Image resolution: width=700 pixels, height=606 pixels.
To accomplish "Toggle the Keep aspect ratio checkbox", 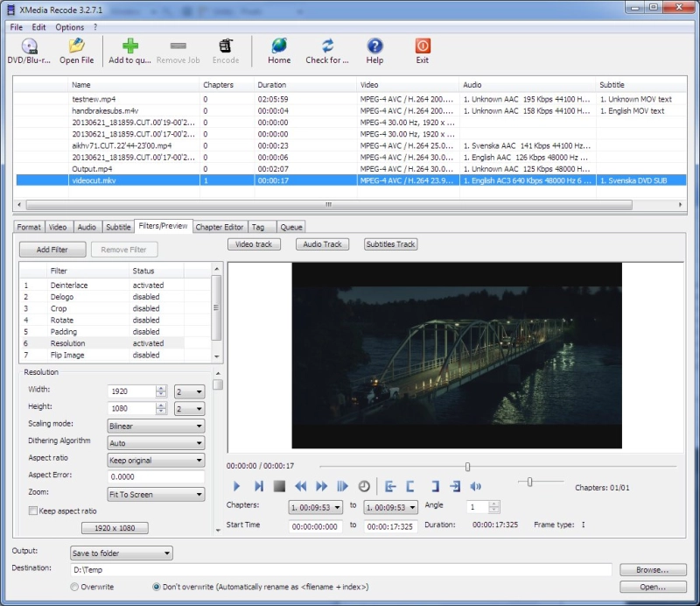I will (32, 511).
